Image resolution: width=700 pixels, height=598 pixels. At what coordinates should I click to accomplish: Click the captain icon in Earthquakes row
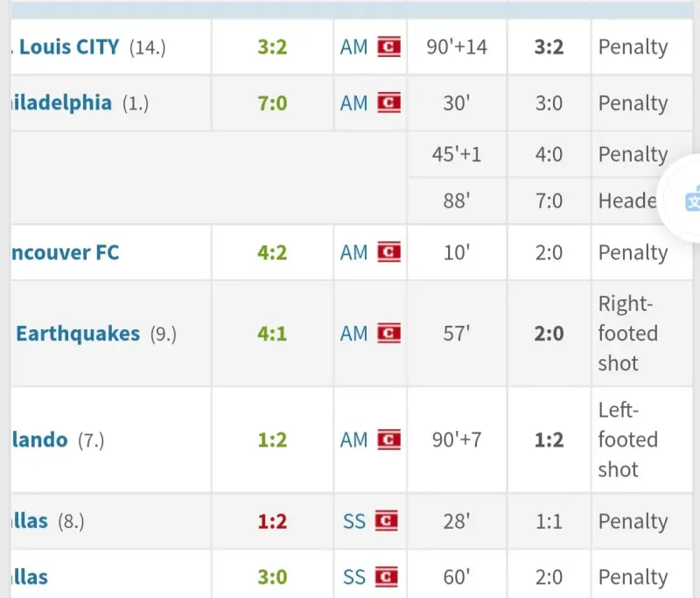389,334
